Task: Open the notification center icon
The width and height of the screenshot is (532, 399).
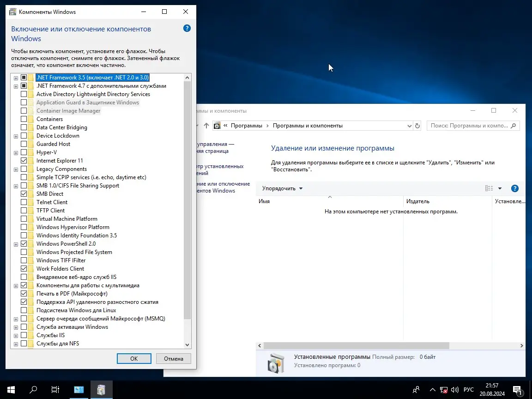Action: coord(517,390)
